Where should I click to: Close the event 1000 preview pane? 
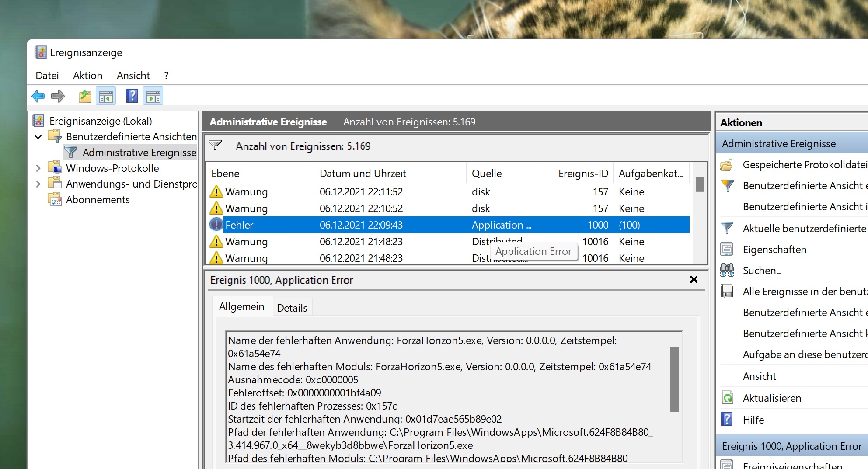click(694, 279)
